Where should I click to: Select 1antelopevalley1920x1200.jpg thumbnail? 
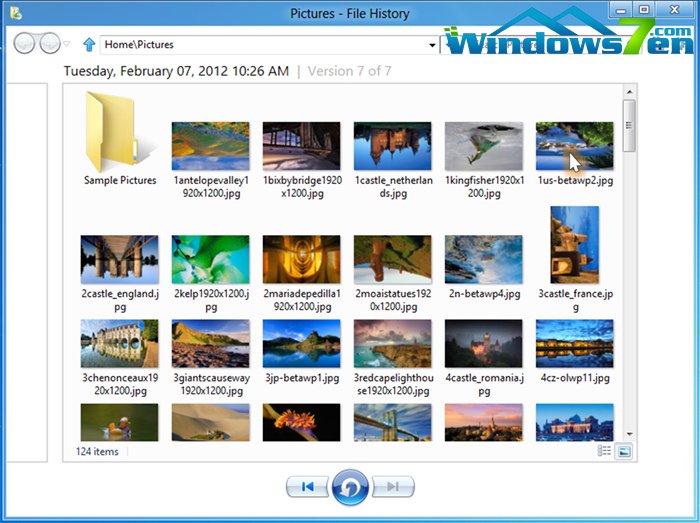(x=210, y=146)
